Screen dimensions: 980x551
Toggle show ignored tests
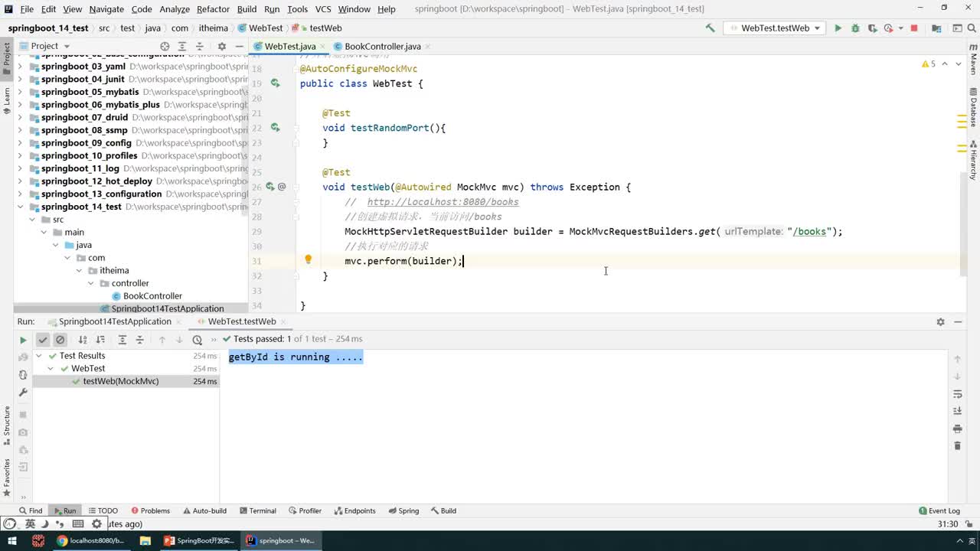tap(60, 340)
